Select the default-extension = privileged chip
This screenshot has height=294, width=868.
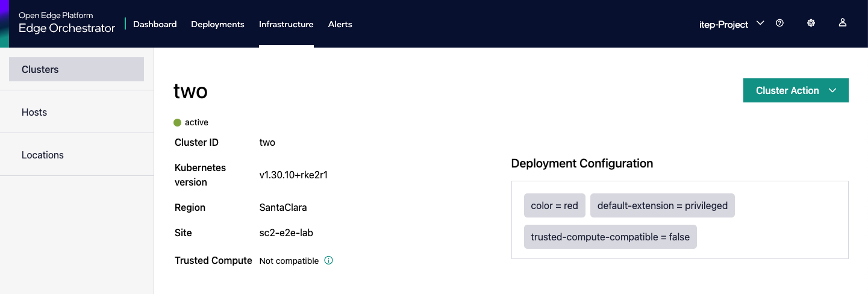(x=663, y=205)
